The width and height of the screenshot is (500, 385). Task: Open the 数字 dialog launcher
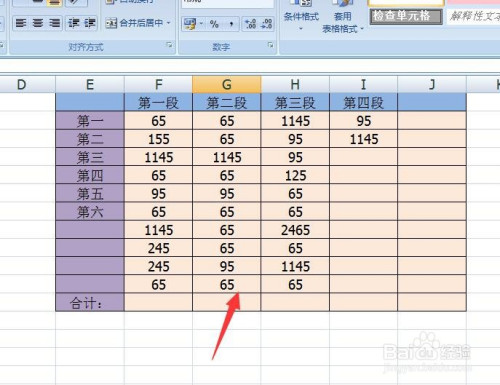270,45
